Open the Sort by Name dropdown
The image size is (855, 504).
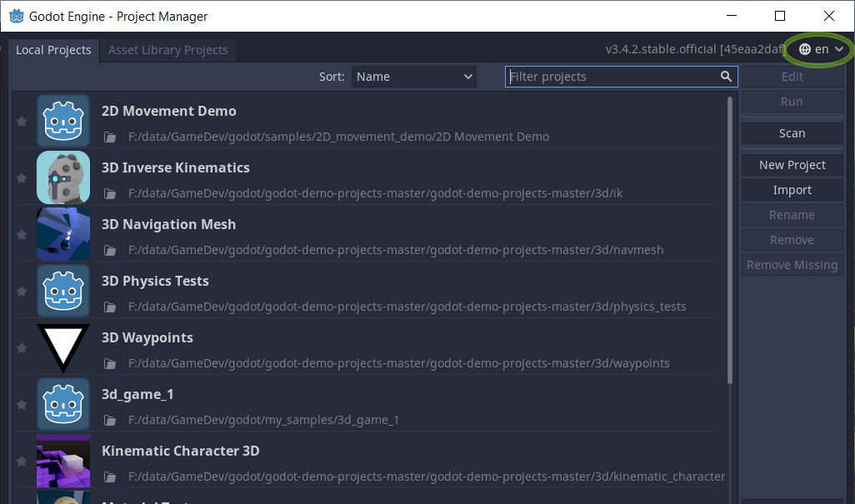414,77
